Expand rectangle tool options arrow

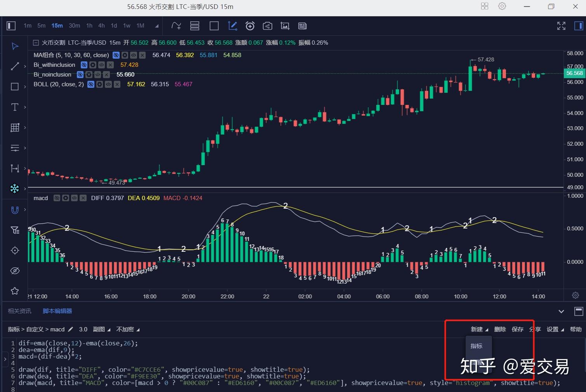pos(25,87)
